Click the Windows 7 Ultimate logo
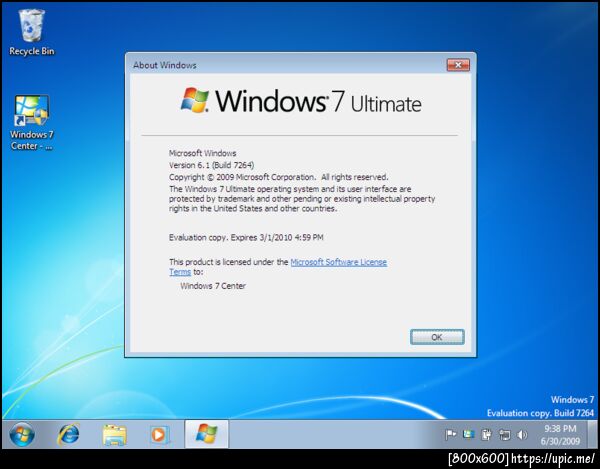 301,101
